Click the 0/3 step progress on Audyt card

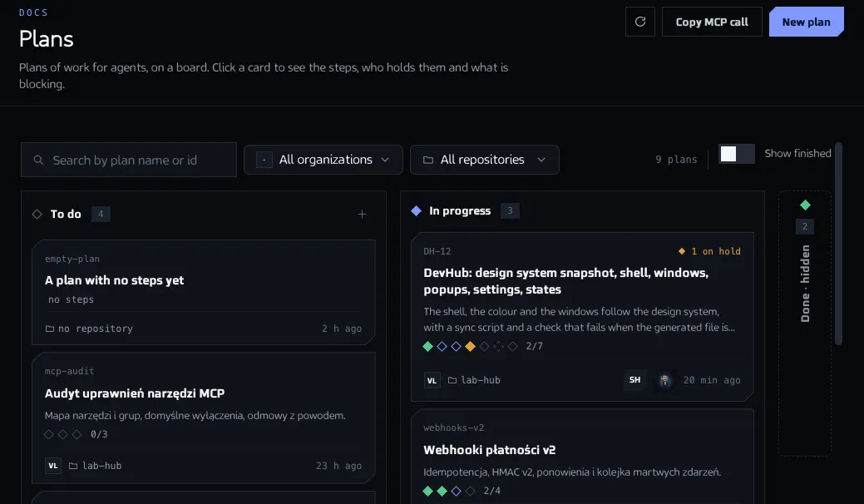tap(99, 434)
